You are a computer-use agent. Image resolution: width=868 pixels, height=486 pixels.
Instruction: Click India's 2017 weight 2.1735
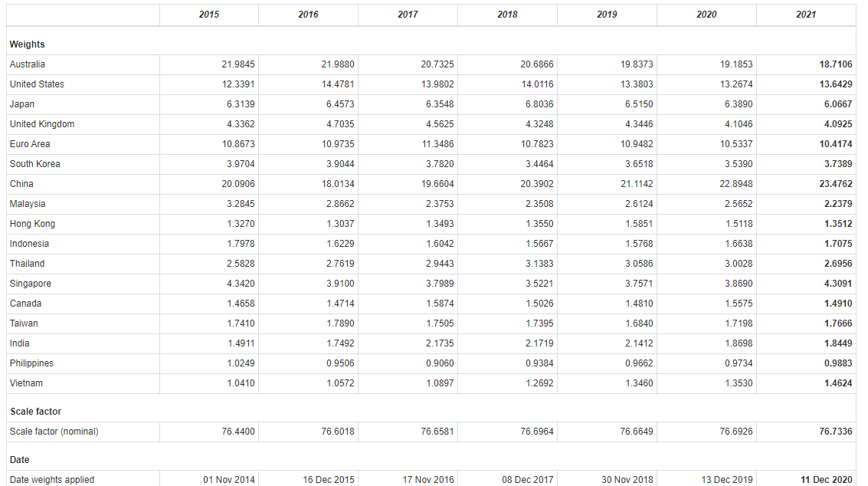point(437,343)
